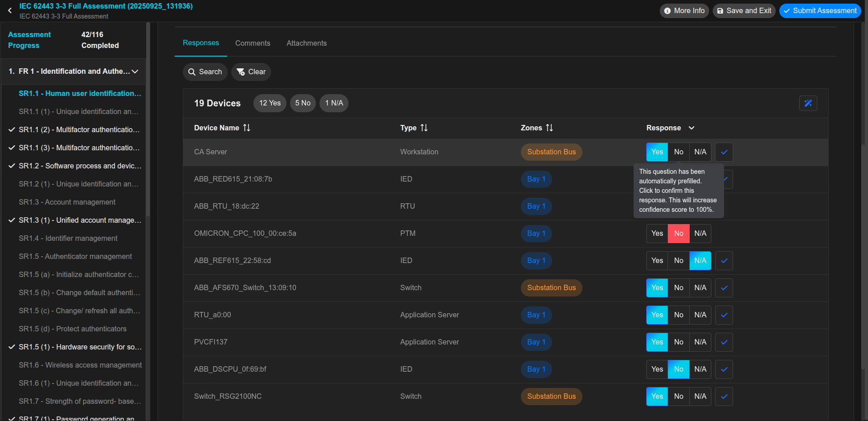
Task: Sort devices by Device Name
Action: click(x=246, y=128)
